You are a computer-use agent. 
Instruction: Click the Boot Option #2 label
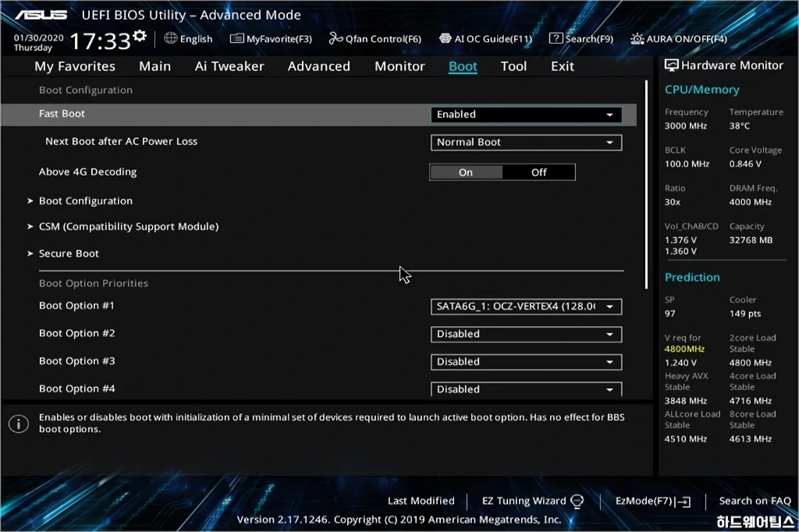coord(77,333)
